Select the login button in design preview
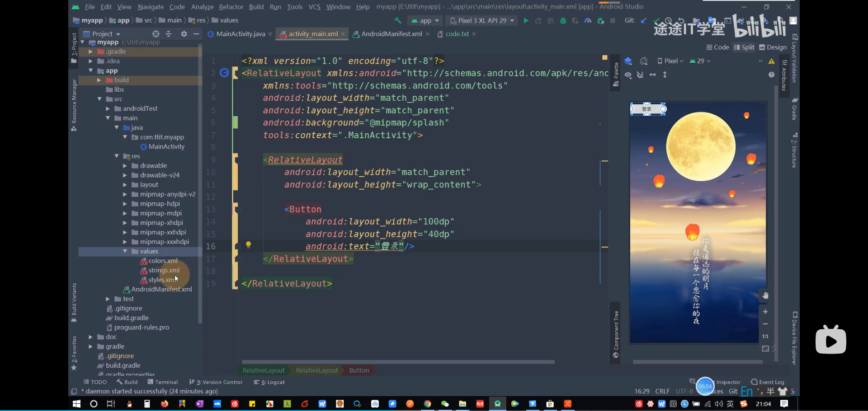The width and height of the screenshot is (868, 411). tap(647, 109)
